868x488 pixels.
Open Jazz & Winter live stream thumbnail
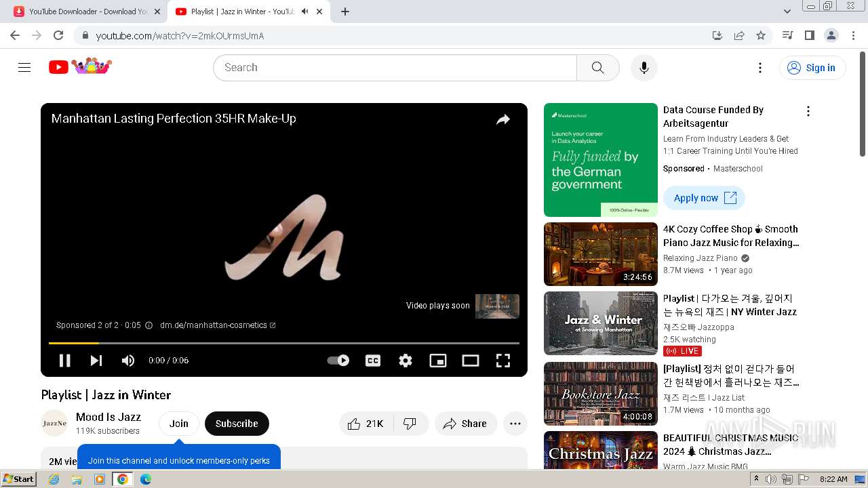point(601,323)
